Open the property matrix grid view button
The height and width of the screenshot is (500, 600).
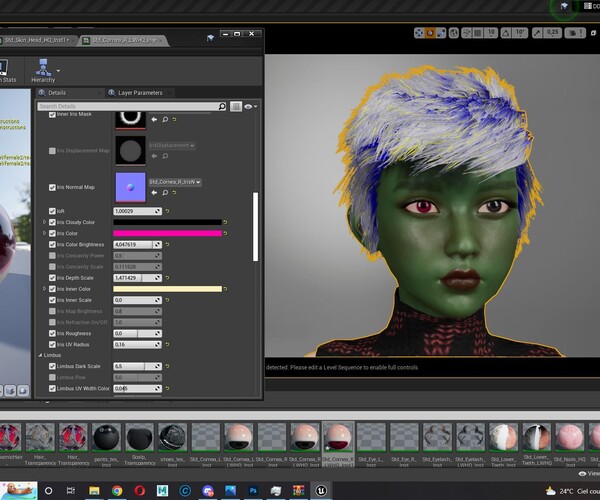236,106
